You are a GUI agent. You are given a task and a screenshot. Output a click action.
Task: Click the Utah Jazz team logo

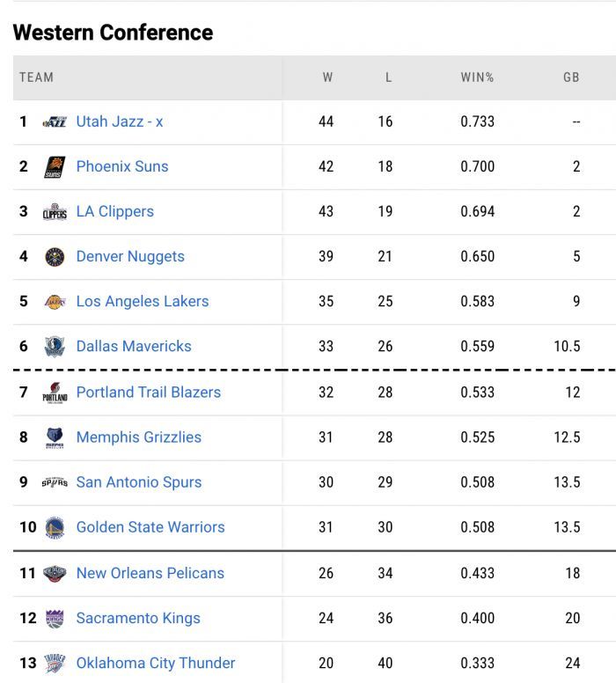[55, 122]
